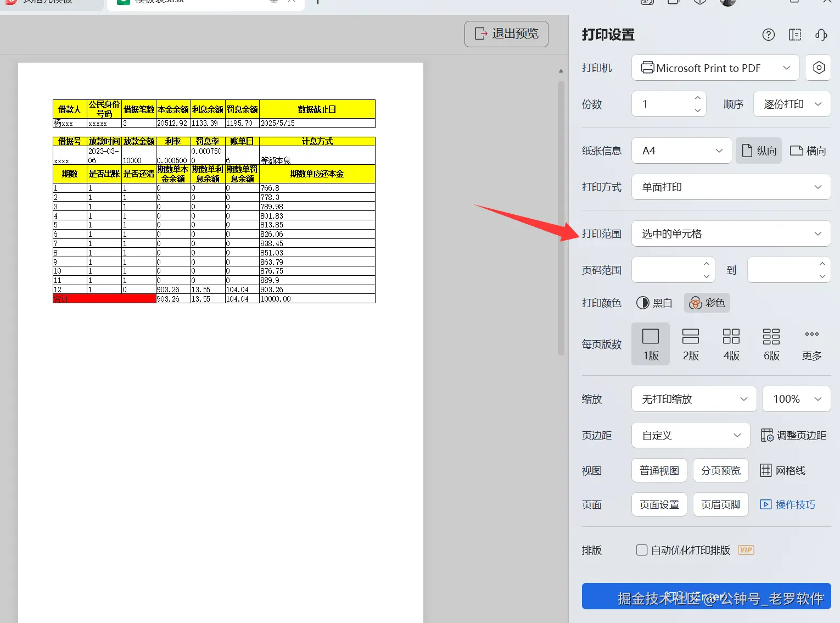Decrease the start page with down arrow

(707, 276)
